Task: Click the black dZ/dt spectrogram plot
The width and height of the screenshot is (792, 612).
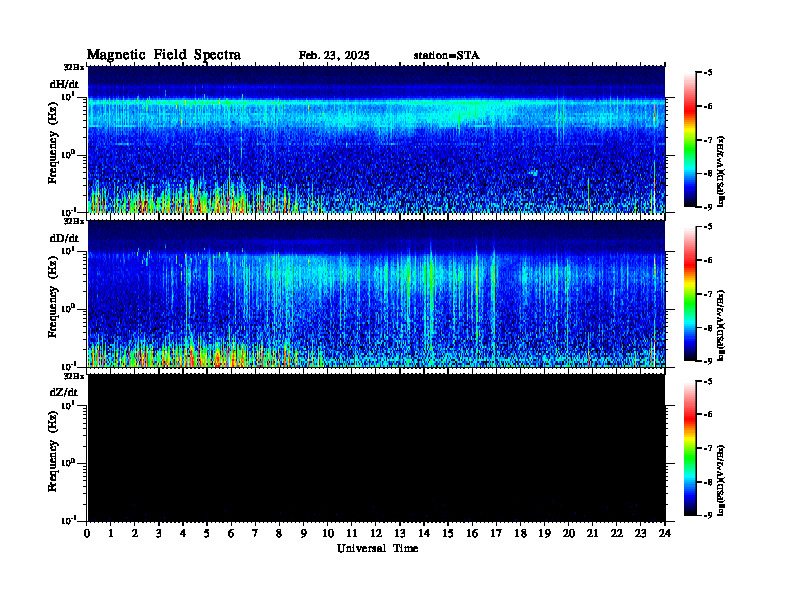Action: [x=376, y=447]
